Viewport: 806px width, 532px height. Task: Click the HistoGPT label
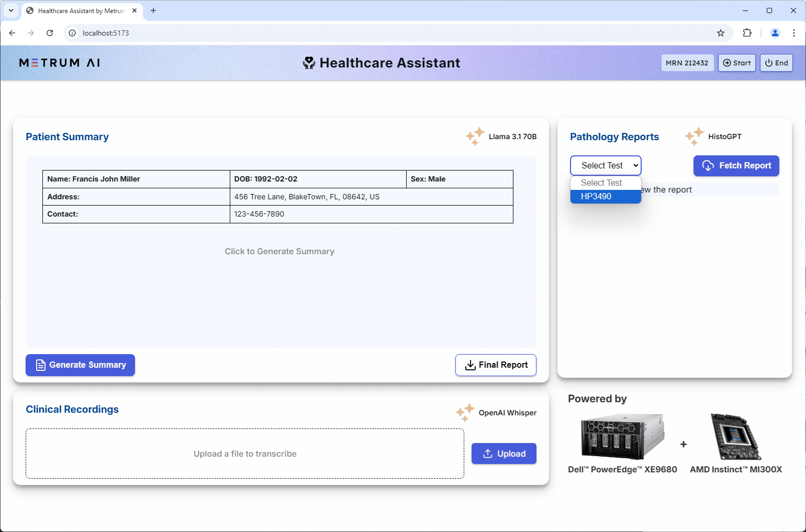725,137
